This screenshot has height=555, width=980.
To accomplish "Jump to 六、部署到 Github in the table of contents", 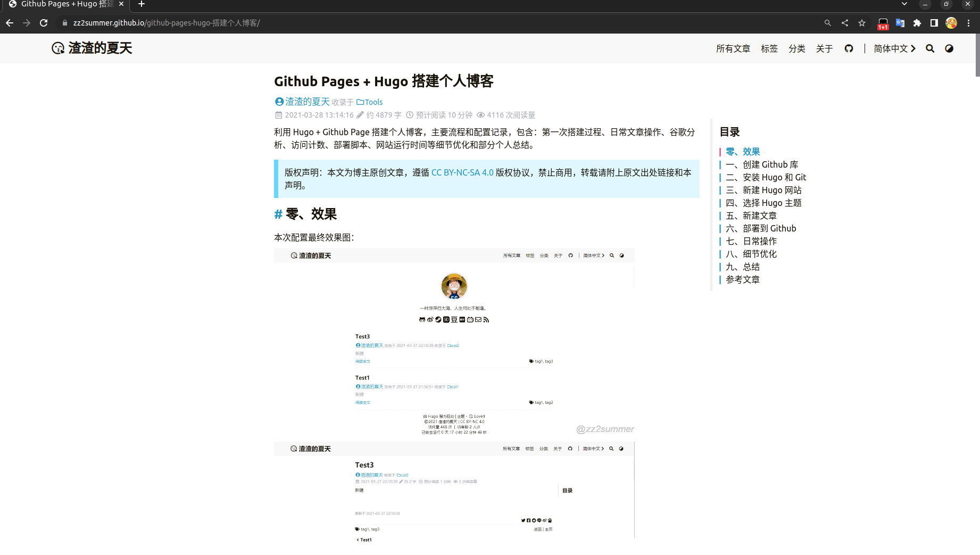I will click(x=769, y=228).
